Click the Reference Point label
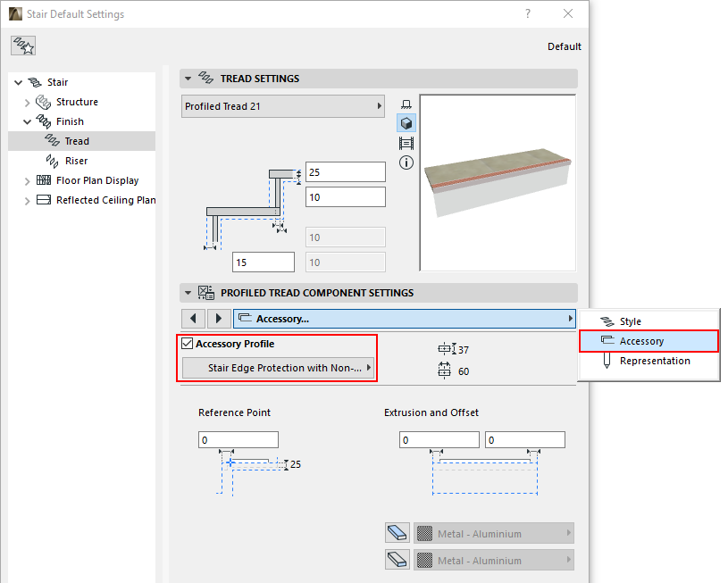This screenshot has width=728, height=583. pos(234,412)
